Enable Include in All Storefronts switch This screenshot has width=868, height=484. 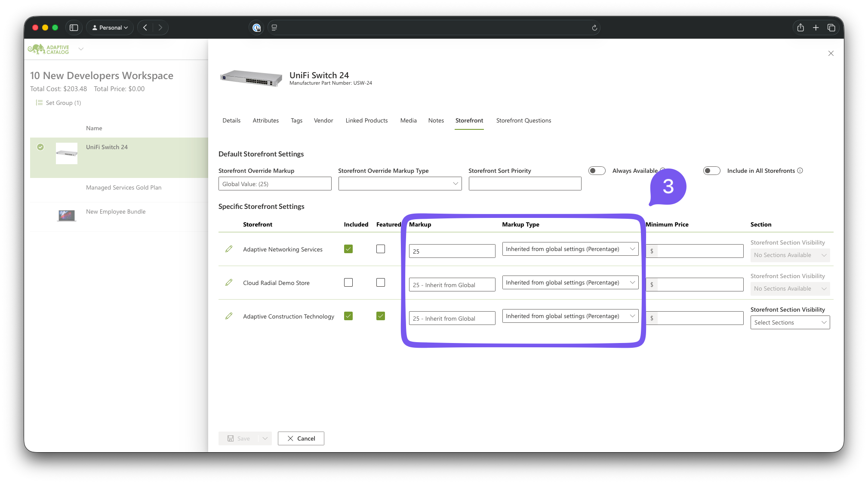[x=711, y=171]
